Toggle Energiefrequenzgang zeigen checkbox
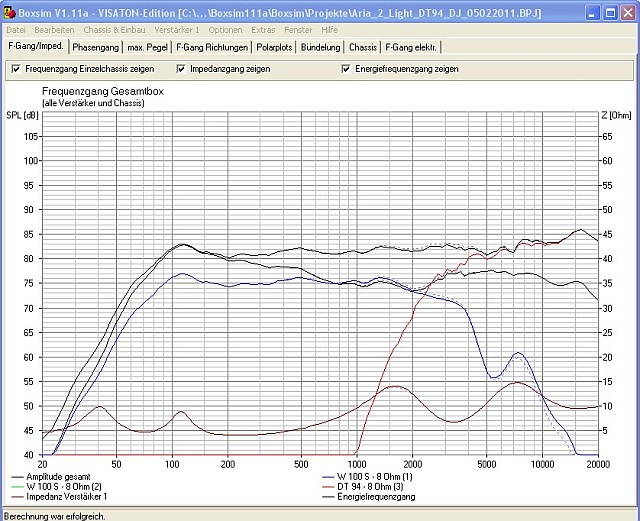Image resolution: width=640 pixels, height=521 pixels. [346, 69]
